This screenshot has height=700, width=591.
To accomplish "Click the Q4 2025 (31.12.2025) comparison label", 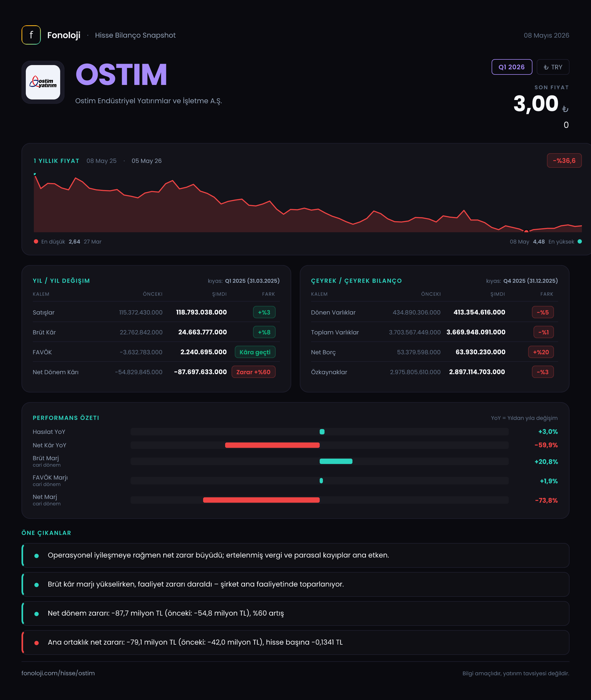I will click(x=531, y=281).
